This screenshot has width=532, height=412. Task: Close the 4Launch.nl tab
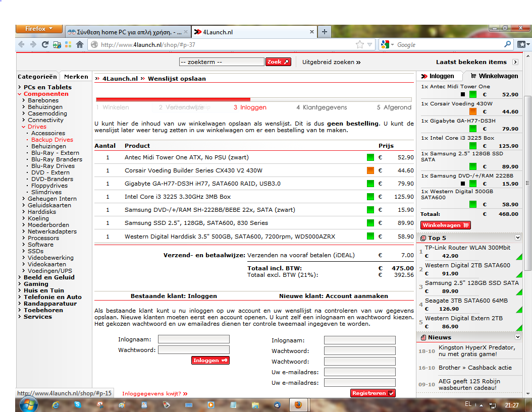coord(312,32)
